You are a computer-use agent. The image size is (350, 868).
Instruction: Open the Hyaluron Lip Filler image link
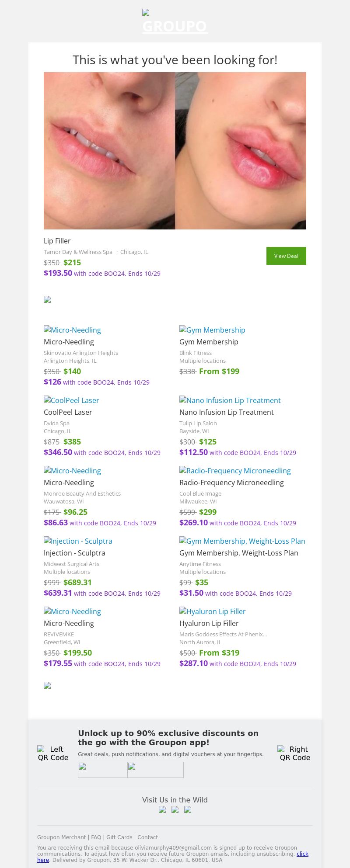[212, 611]
